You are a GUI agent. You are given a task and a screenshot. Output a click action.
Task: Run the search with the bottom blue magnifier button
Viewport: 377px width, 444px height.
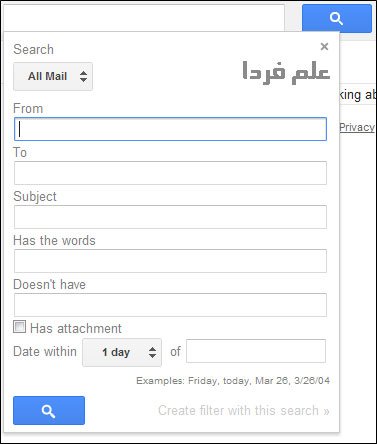click(x=49, y=410)
